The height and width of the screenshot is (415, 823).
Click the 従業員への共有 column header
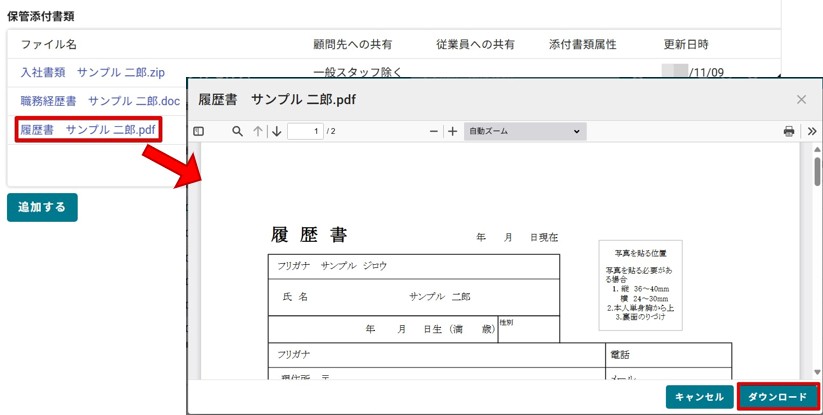[x=476, y=45]
